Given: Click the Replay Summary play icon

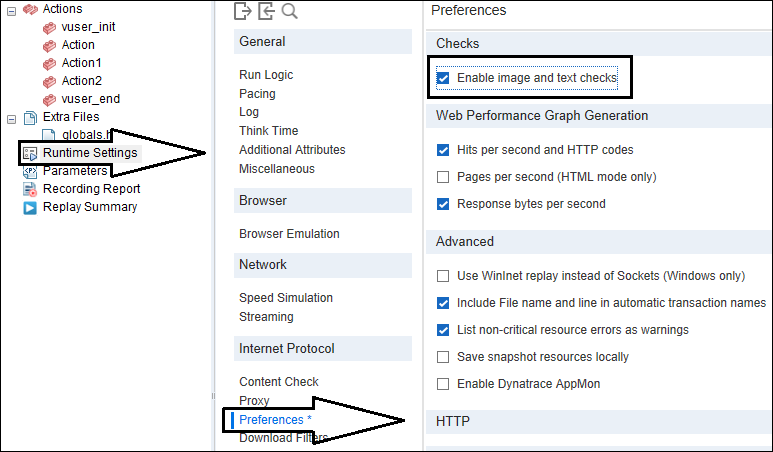Looking at the screenshot, I should click(x=30, y=208).
